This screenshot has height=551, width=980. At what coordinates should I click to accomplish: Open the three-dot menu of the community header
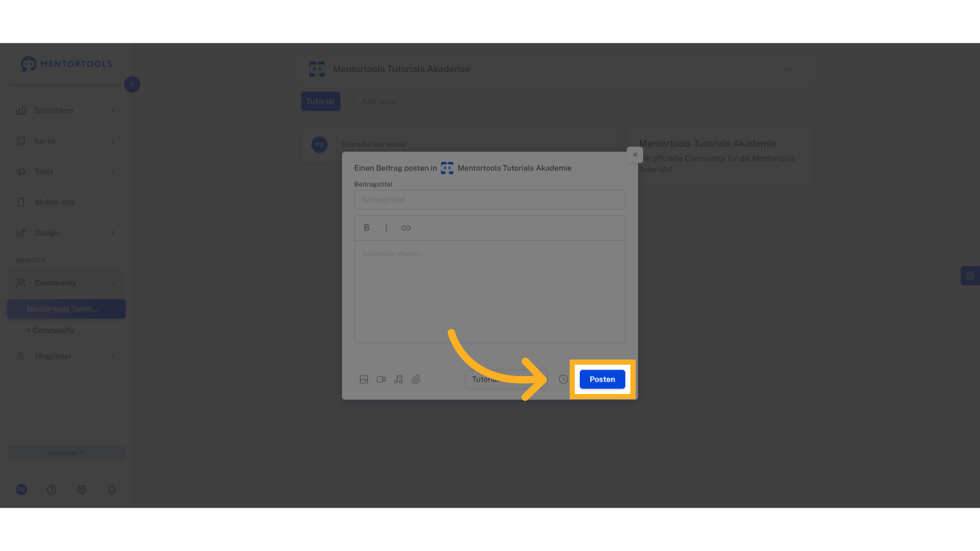tap(789, 69)
